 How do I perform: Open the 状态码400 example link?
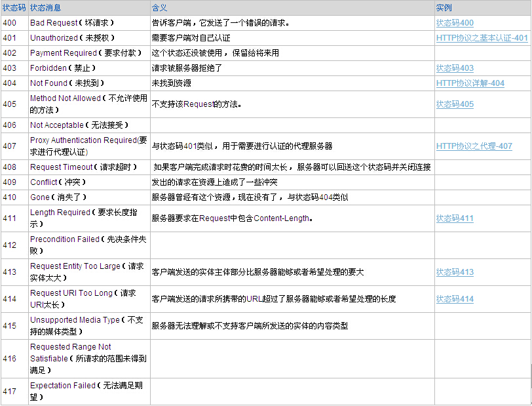click(455, 23)
